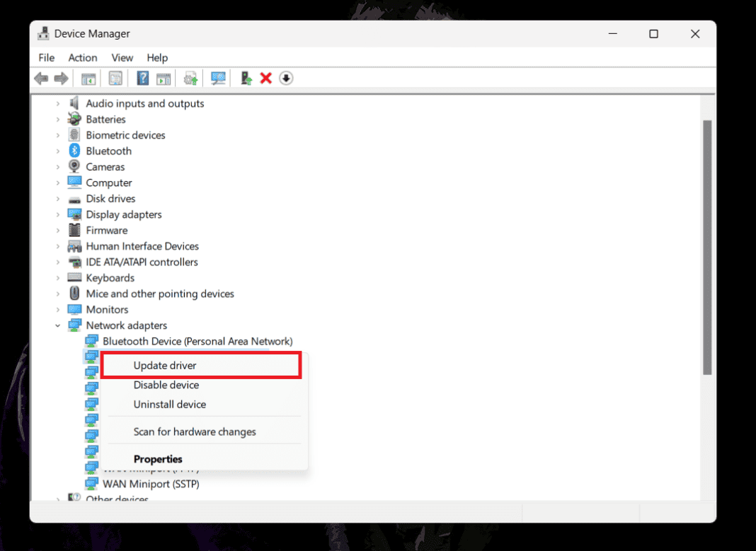Click the red X uninstall device icon
This screenshot has height=551, width=756.
[265, 78]
